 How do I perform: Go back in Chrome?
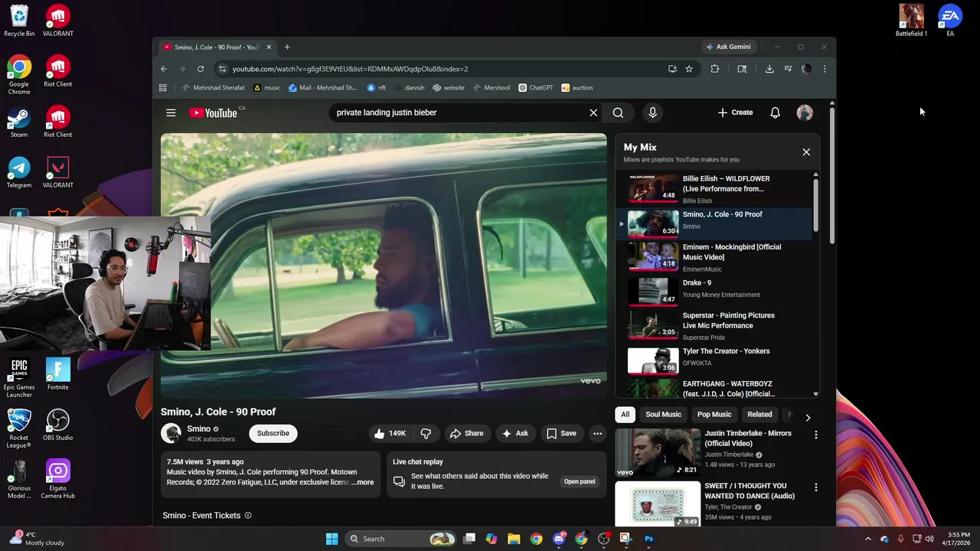(164, 69)
